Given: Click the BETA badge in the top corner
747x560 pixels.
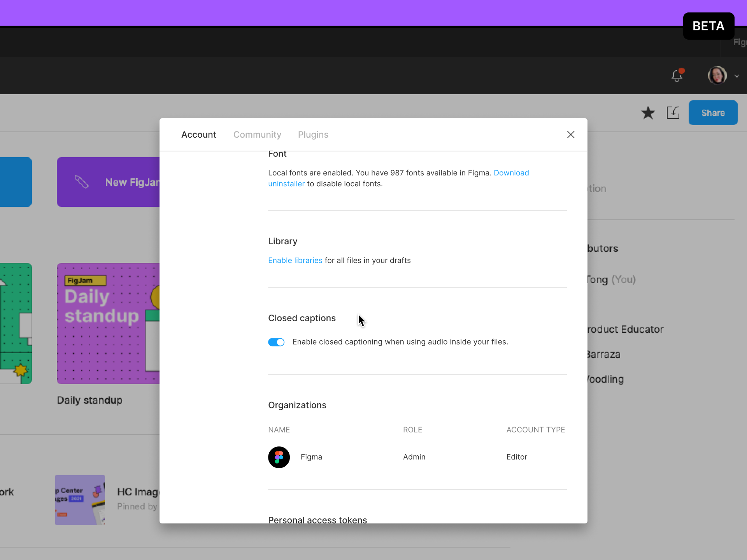Looking at the screenshot, I should click(708, 26).
